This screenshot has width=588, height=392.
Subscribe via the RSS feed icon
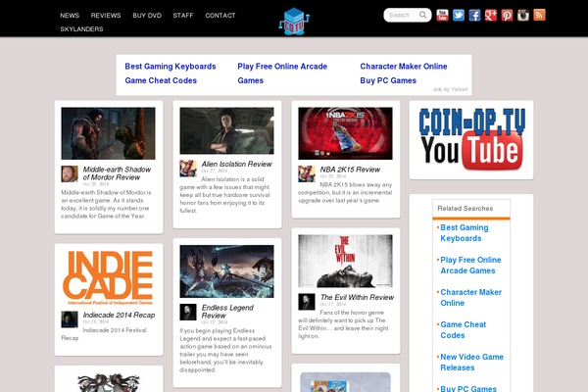click(x=539, y=16)
